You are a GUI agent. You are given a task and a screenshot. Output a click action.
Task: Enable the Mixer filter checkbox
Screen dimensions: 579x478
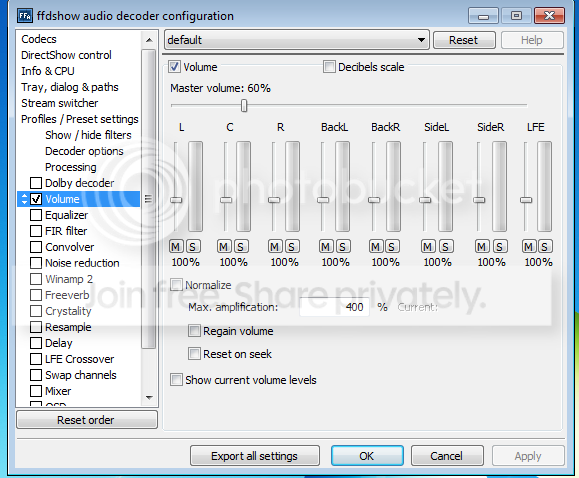click(36, 391)
